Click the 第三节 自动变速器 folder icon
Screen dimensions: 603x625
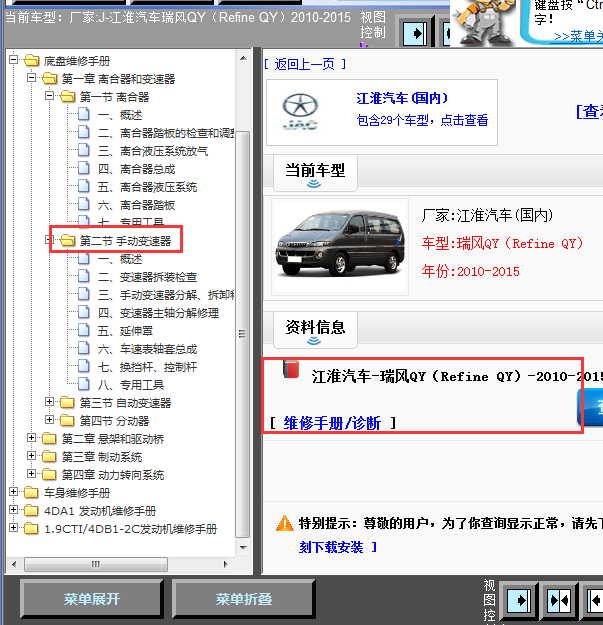(x=67, y=403)
